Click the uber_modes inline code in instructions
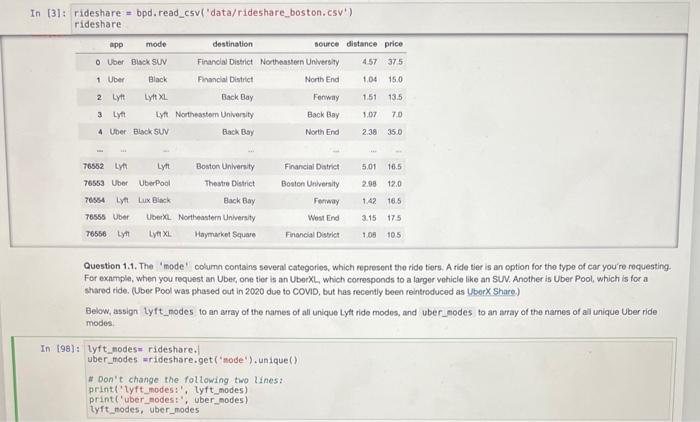The width and height of the screenshot is (700, 422). 447,312
